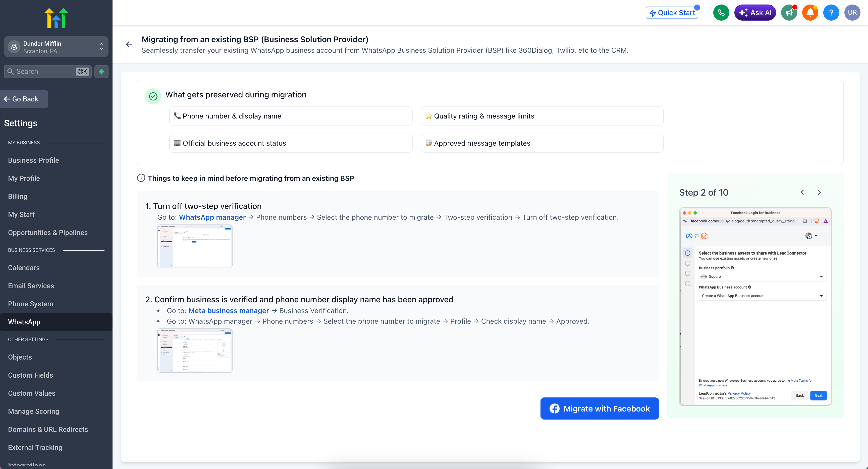Click the back arrow beside the page title
868x469 pixels.
(129, 44)
